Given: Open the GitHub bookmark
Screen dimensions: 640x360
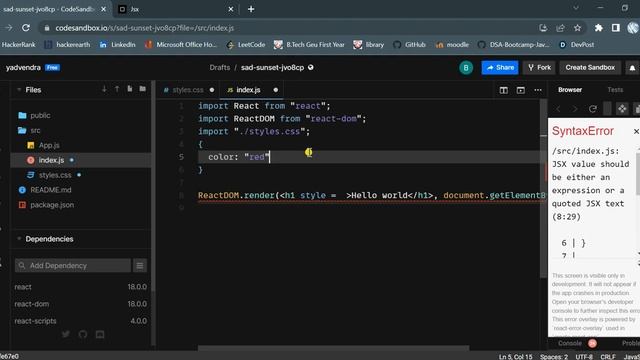Looking at the screenshot, I should tap(409, 45).
